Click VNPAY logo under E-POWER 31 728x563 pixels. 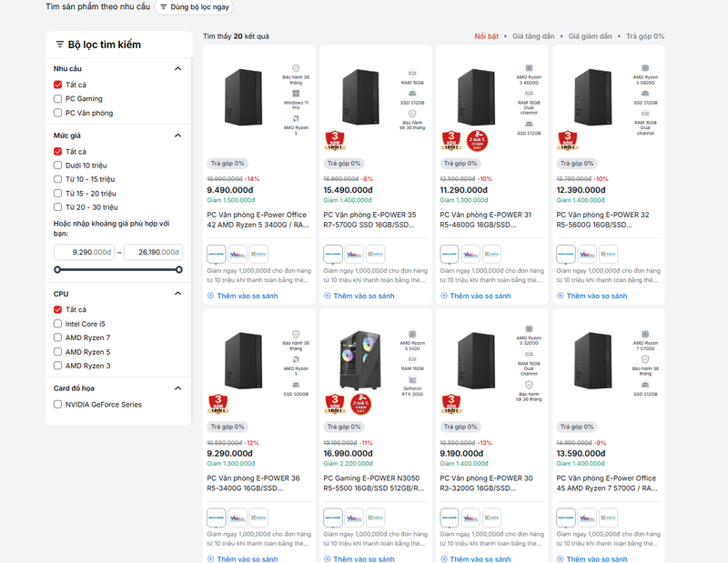click(470, 254)
